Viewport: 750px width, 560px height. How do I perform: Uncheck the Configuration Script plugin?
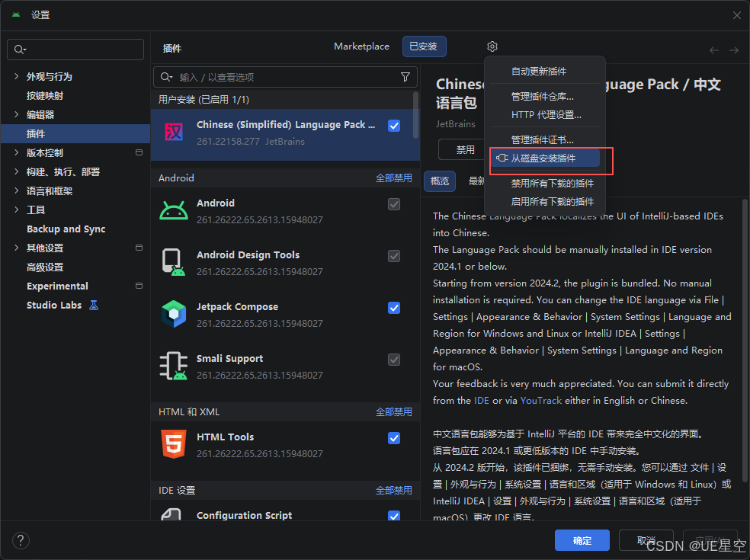click(394, 516)
